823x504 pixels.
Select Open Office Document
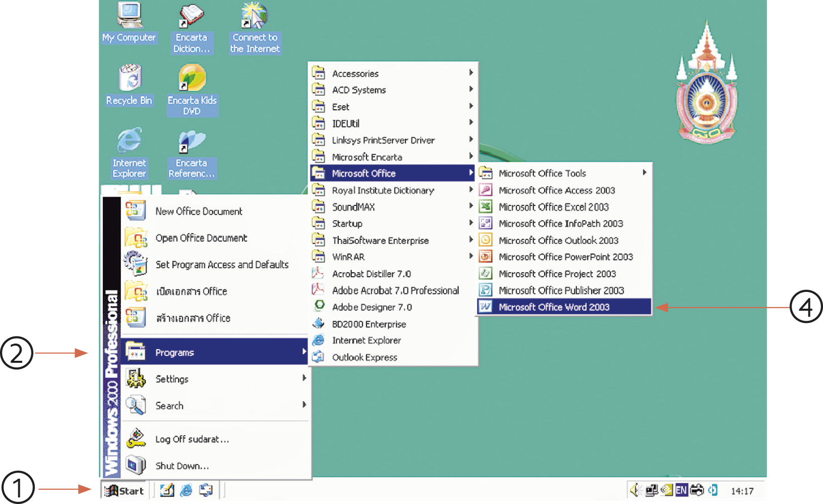(215, 238)
